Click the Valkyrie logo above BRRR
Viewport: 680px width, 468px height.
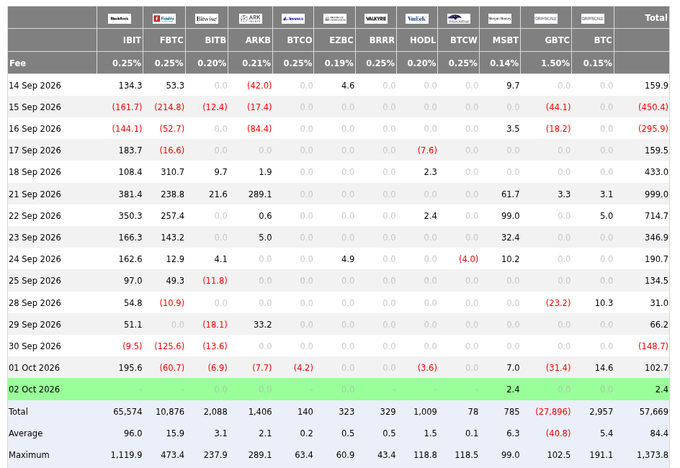pyautogui.click(x=376, y=19)
